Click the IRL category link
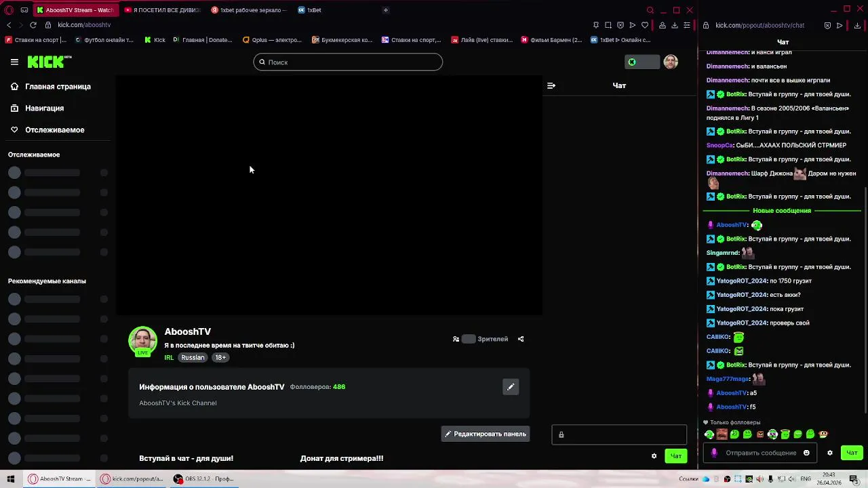The width and height of the screenshot is (868, 488). coord(169,358)
